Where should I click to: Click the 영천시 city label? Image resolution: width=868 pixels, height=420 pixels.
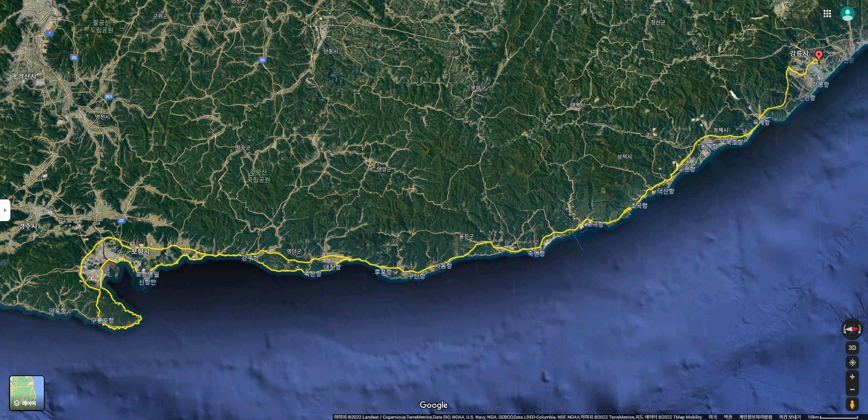(x=102, y=117)
